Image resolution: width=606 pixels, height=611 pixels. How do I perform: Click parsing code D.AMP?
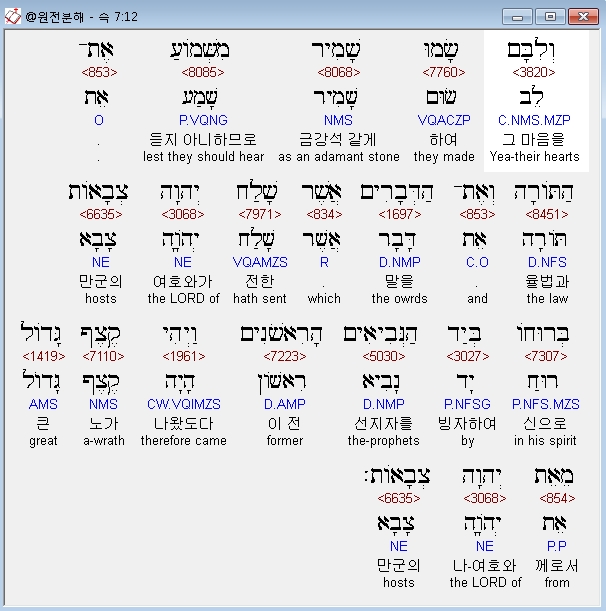(x=284, y=404)
